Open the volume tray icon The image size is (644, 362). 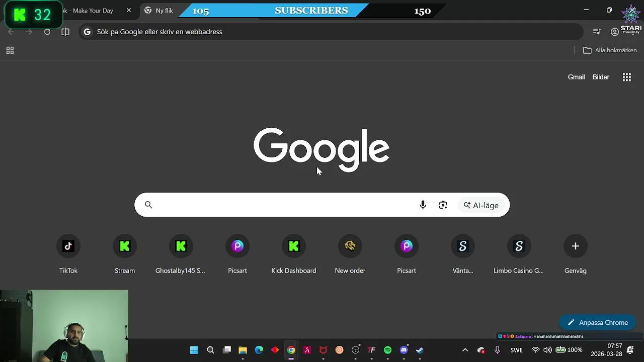click(x=547, y=350)
